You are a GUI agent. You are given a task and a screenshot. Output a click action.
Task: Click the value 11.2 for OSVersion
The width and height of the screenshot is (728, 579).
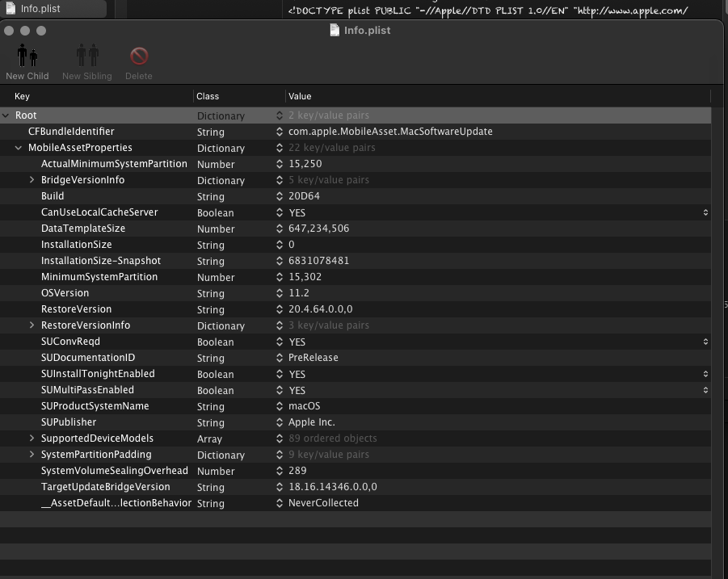tap(299, 293)
